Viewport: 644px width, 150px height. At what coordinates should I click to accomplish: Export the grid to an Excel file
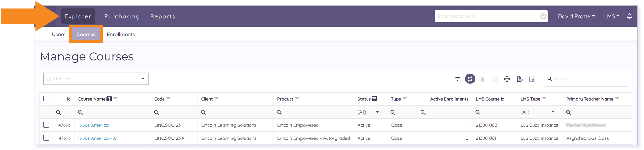(x=520, y=79)
